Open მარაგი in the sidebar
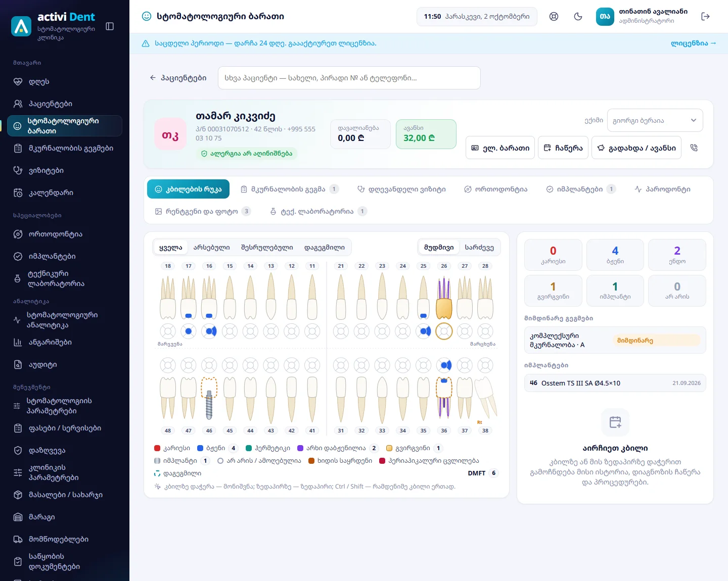728x581 pixels. point(65,517)
